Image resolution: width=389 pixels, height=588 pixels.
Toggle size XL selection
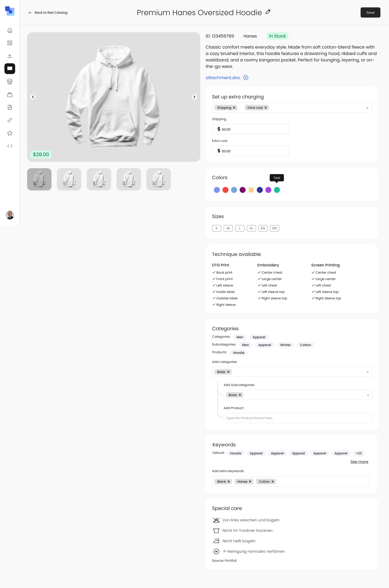click(251, 228)
